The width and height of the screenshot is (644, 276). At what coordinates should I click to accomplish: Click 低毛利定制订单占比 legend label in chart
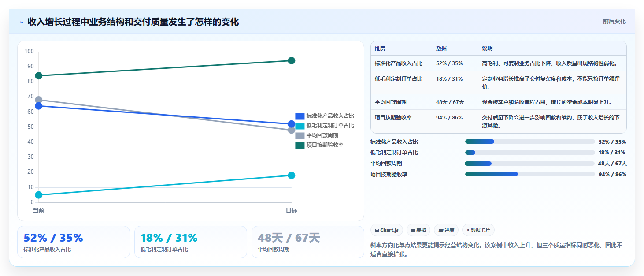(x=330, y=126)
